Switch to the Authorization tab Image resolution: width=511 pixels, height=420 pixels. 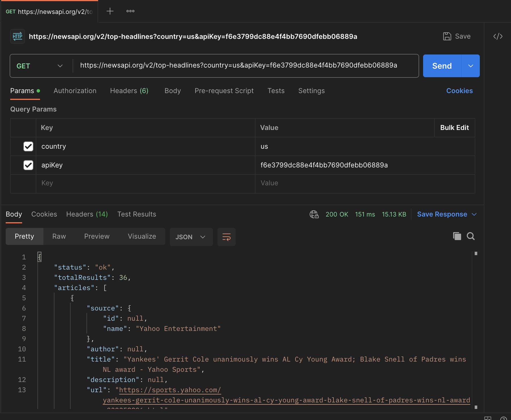point(75,91)
